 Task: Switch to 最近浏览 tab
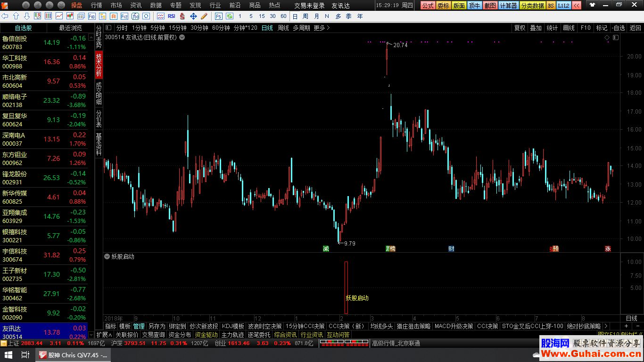point(70,28)
